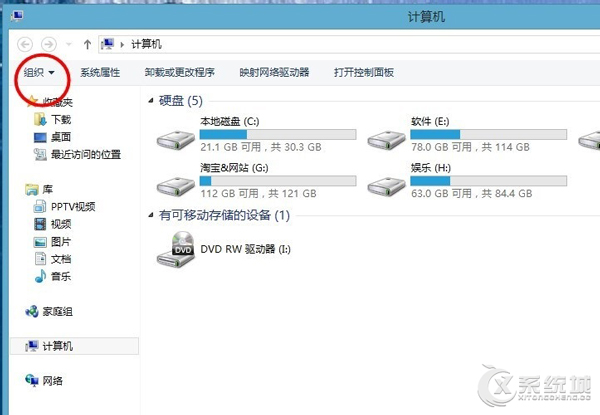
Task: Click the 网络 network icon
Action: 32,381
